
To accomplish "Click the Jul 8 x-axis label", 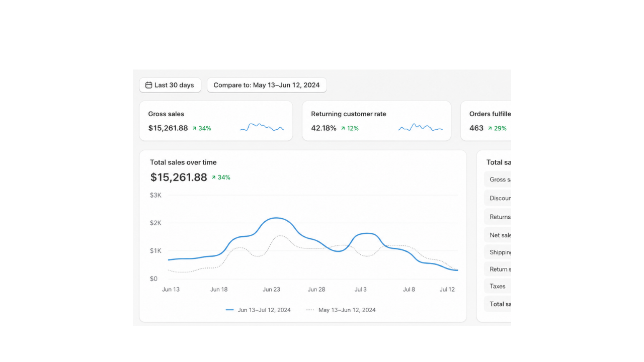I will [x=409, y=289].
